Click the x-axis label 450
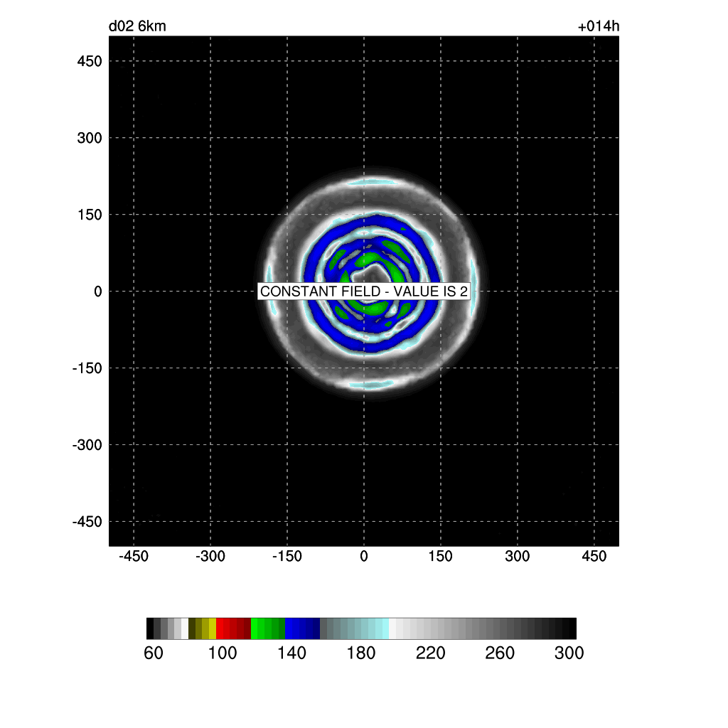 (594, 556)
